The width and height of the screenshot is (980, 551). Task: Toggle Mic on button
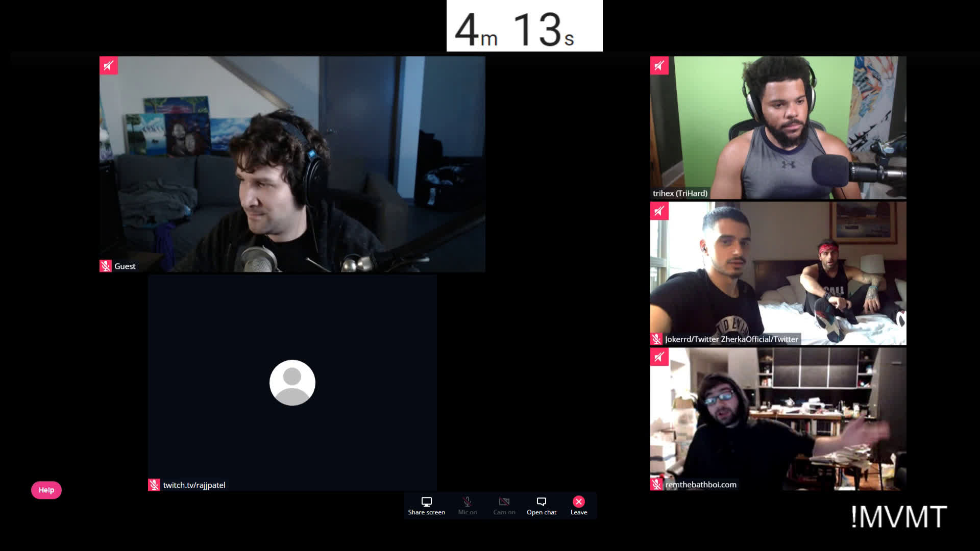pos(467,505)
